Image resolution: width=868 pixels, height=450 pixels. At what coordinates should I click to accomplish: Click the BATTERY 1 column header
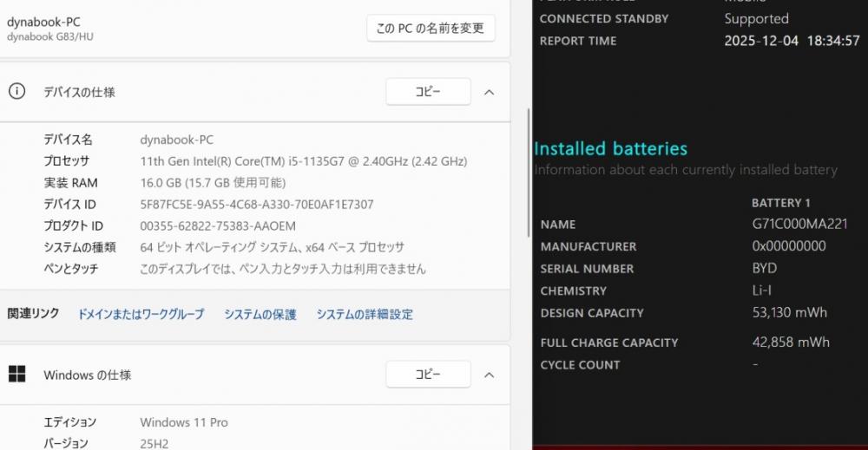(780, 203)
